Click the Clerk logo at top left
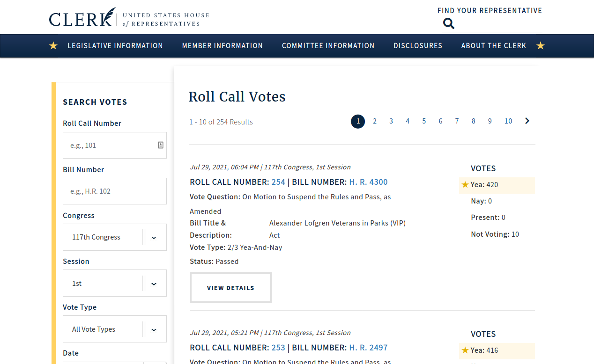This screenshot has width=594, height=364. [x=129, y=18]
